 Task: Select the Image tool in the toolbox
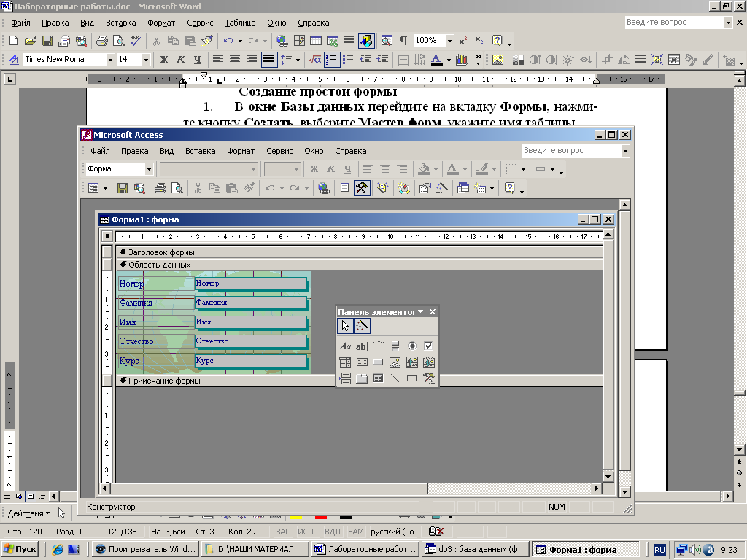click(395, 362)
